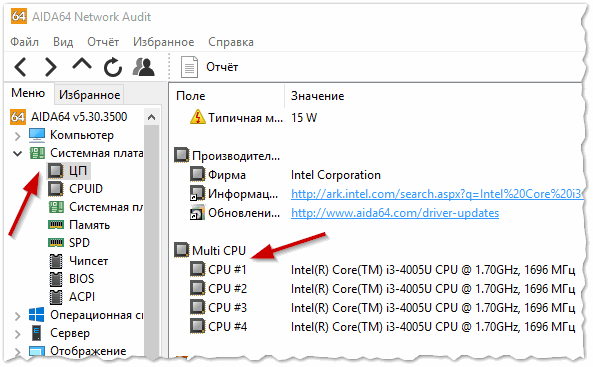This screenshot has width=593, height=367.
Task: Click the tree panel scroll-up arrow
Action: coord(151,117)
